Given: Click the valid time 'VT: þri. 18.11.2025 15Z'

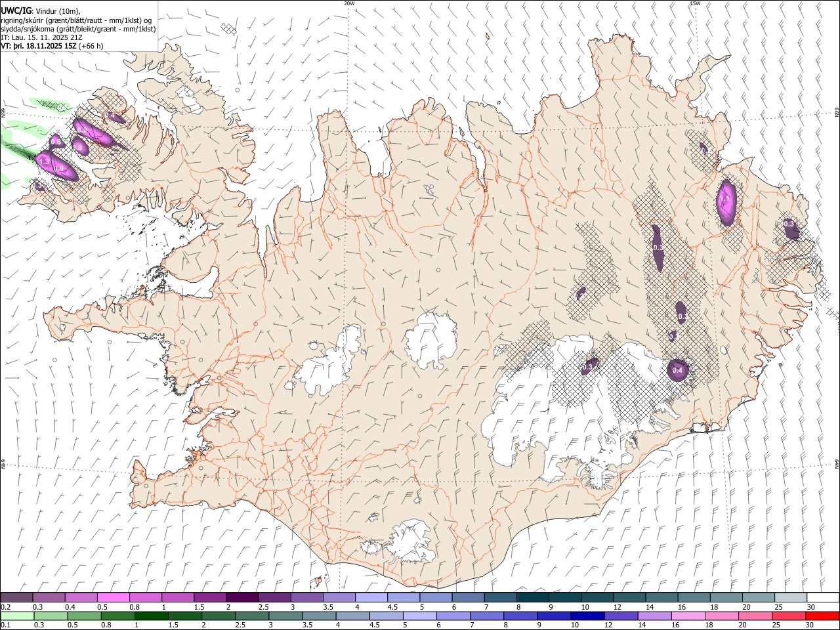Looking at the screenshot, I should pos(39,46).
